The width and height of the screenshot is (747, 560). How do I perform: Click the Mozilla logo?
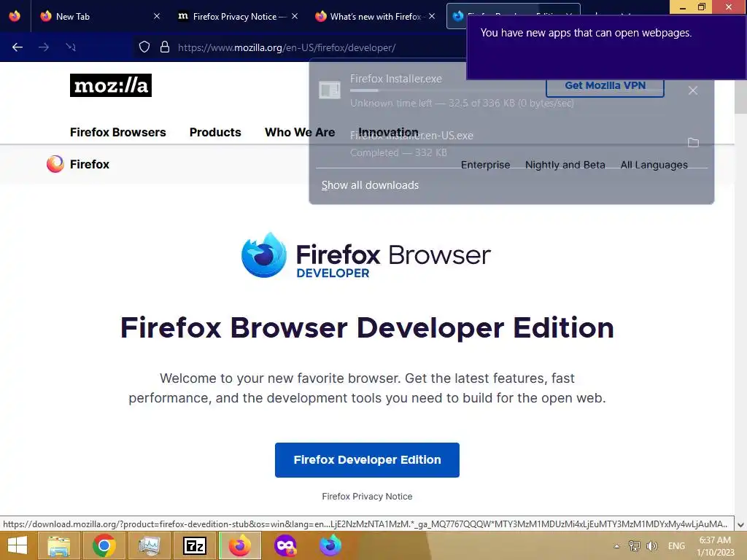pyautogui.click(x=111, y=85)
